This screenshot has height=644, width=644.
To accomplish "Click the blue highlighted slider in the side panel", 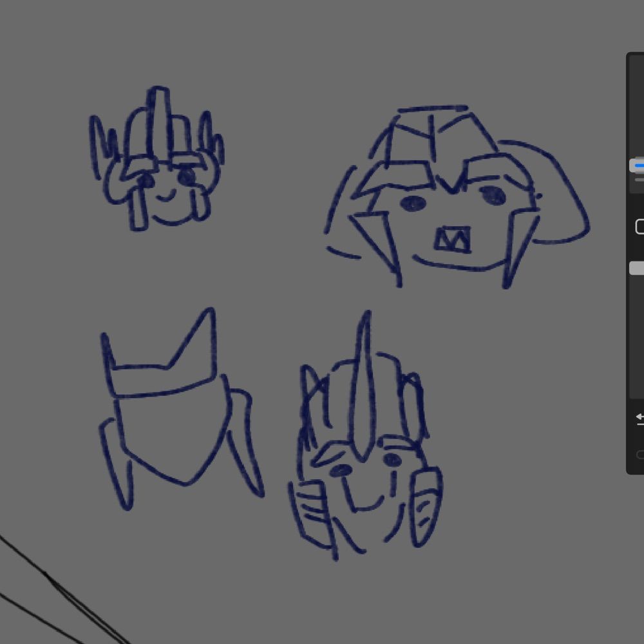I will 637,166.
